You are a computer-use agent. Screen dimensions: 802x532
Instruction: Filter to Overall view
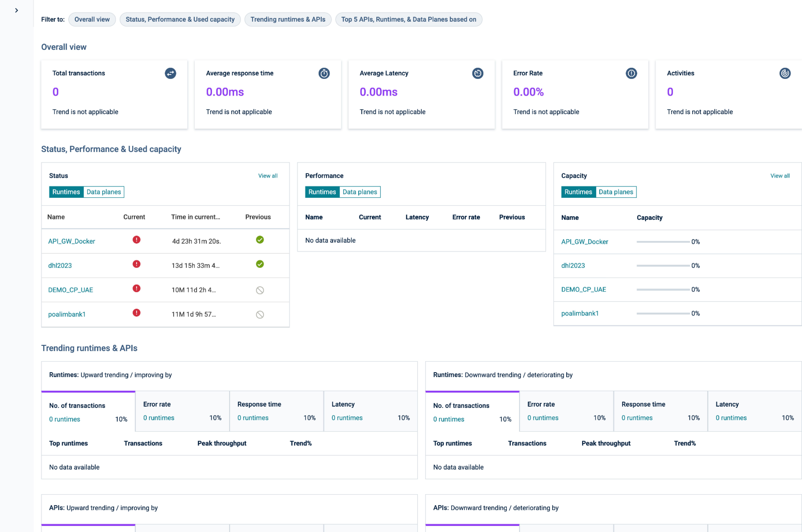tap(92, 19)
